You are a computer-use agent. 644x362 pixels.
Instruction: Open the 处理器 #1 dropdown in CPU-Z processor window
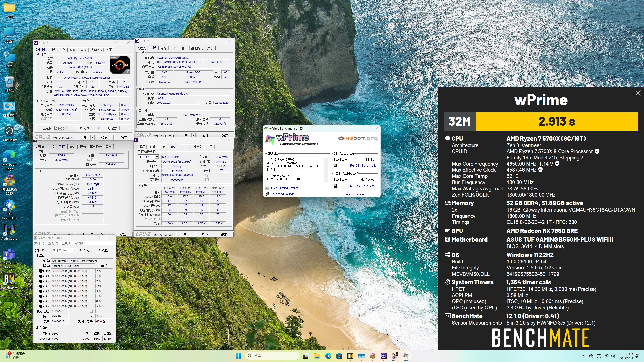point(66,128)
